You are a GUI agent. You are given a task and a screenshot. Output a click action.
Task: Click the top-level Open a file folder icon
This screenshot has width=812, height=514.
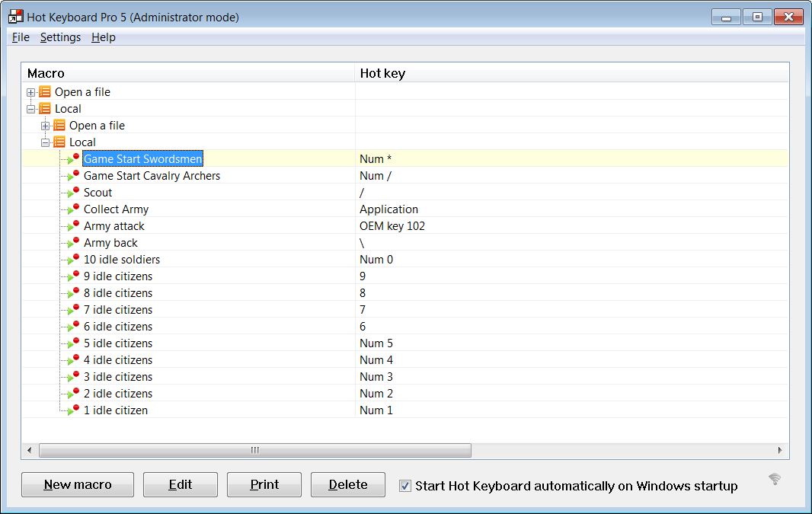(x=45, y=92)
